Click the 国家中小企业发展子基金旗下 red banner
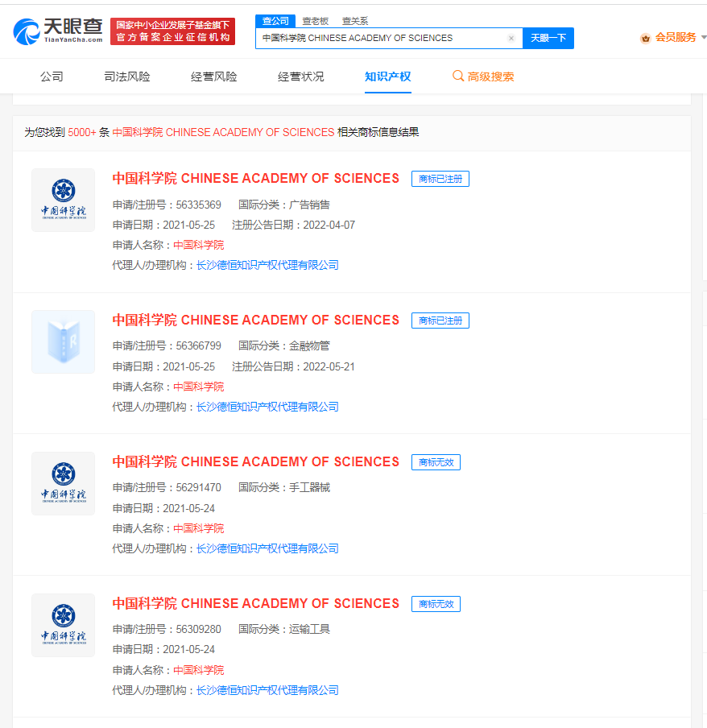The image size is (707, 728). [172, 31]
